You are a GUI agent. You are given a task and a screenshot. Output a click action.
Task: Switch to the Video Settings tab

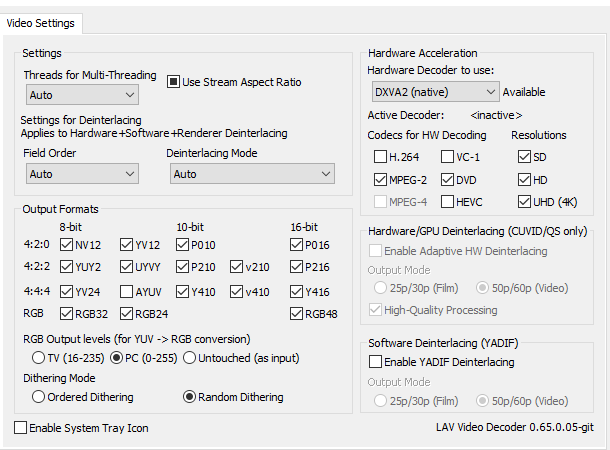tap(40, 23)
